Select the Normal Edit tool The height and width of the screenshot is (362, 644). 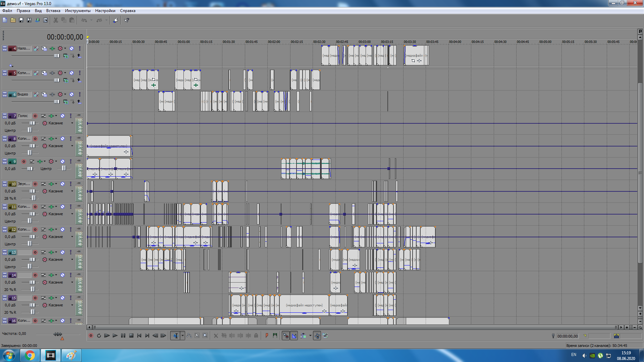tap(175, 336)
